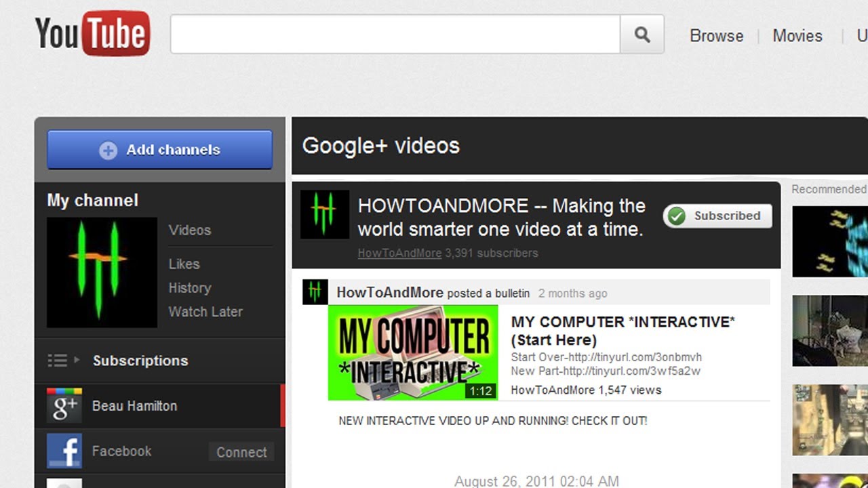
Task: Click the Google+ videos heading
Action: [381, 146]
